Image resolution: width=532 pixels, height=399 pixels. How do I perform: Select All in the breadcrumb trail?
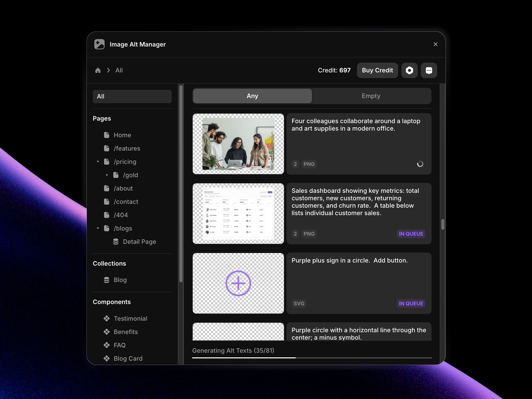click(119, 70)
